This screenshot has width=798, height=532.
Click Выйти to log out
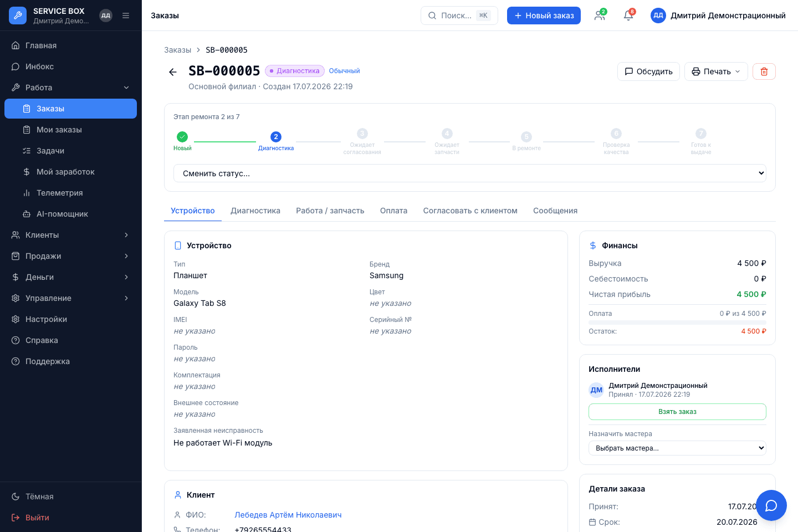point(71,518)
